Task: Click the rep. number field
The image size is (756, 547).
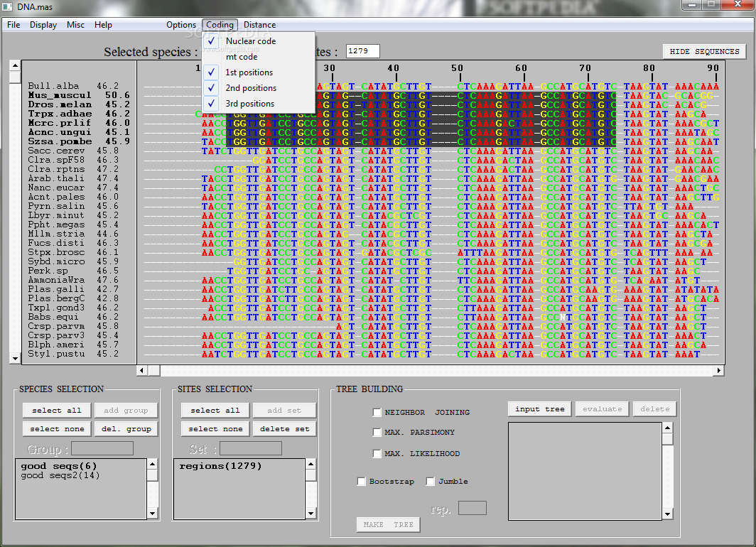Action: (472, 508)
